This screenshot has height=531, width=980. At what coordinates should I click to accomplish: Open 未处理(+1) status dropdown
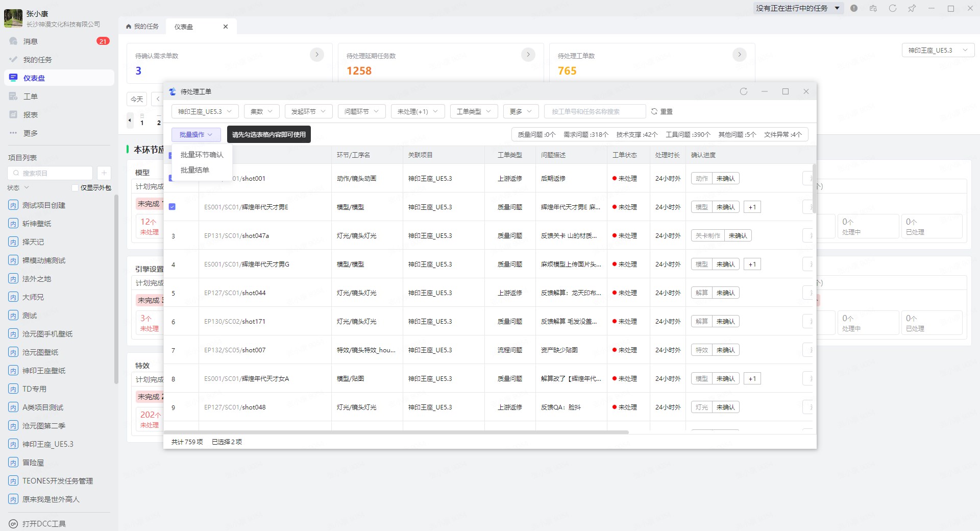click(418, 111)
